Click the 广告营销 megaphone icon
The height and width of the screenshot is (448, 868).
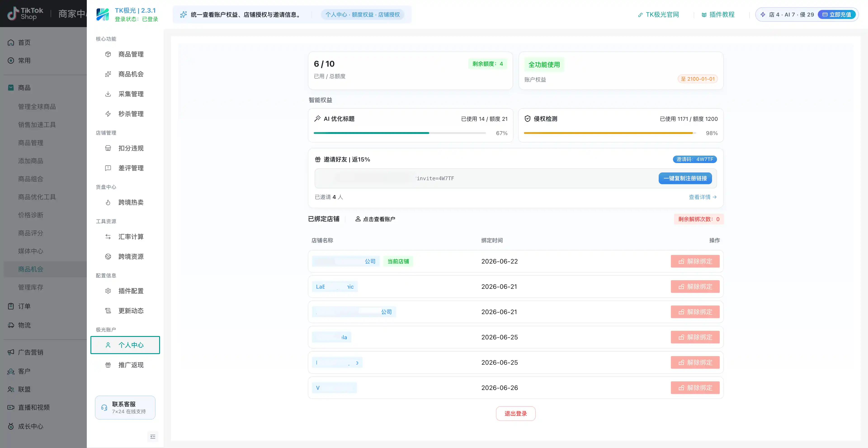tap(11, 352)
